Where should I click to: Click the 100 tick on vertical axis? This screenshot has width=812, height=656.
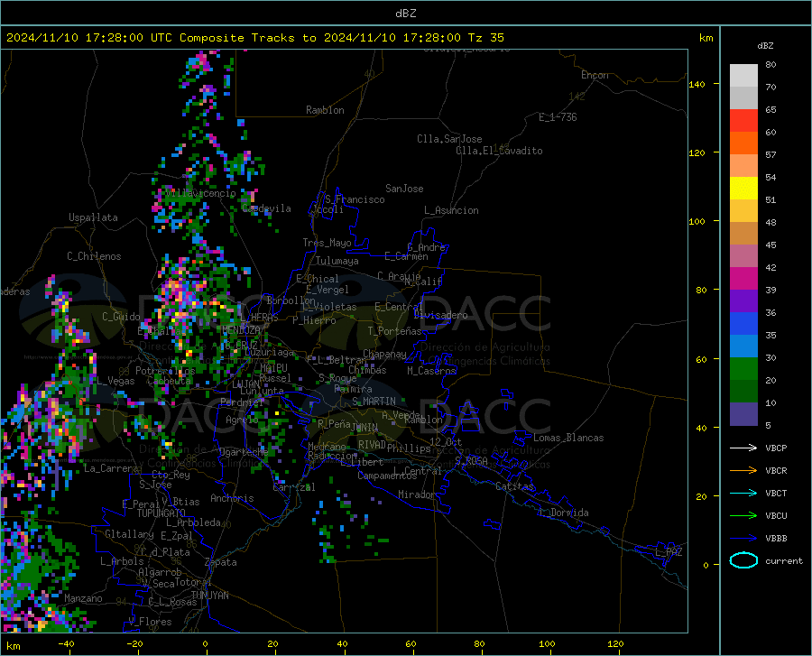pos(697,221)
